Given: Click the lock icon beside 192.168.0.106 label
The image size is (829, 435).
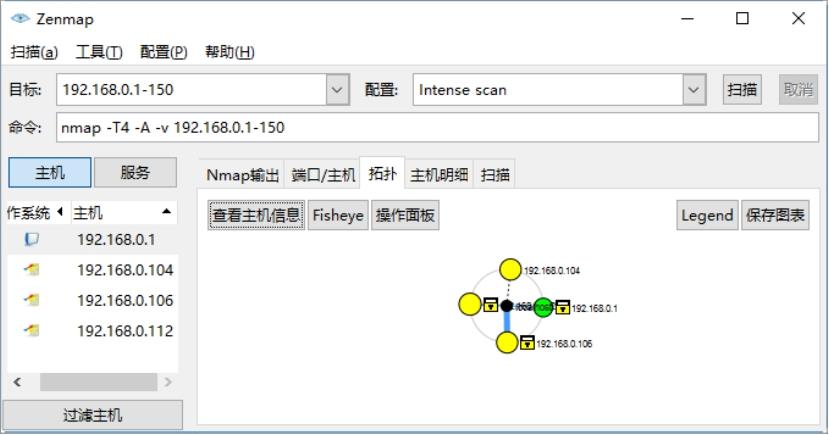Looking at the screenshot, I should (x=527, y=343).
